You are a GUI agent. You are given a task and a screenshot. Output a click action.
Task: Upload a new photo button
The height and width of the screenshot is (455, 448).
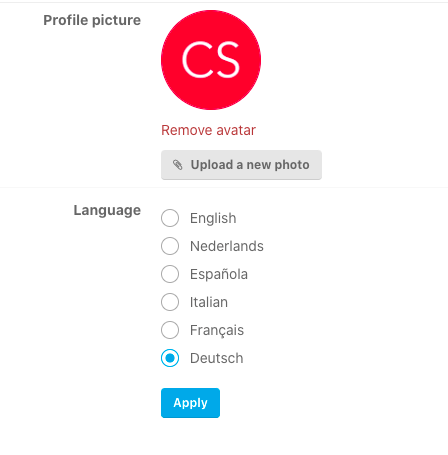tap(241, 165)
